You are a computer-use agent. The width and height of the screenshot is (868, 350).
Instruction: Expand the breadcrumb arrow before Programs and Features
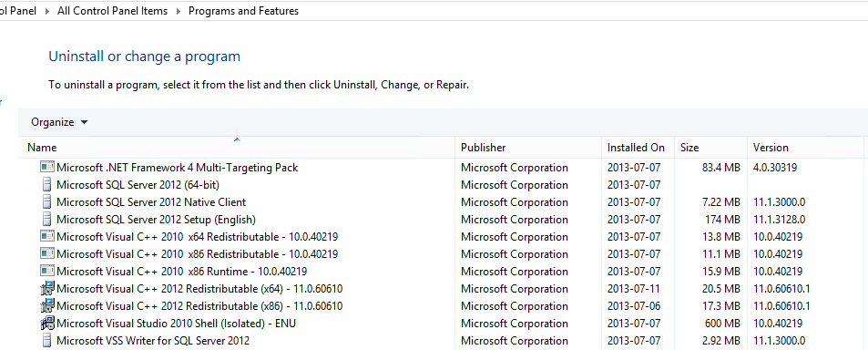pyautogui.click(x=179, y=11)
